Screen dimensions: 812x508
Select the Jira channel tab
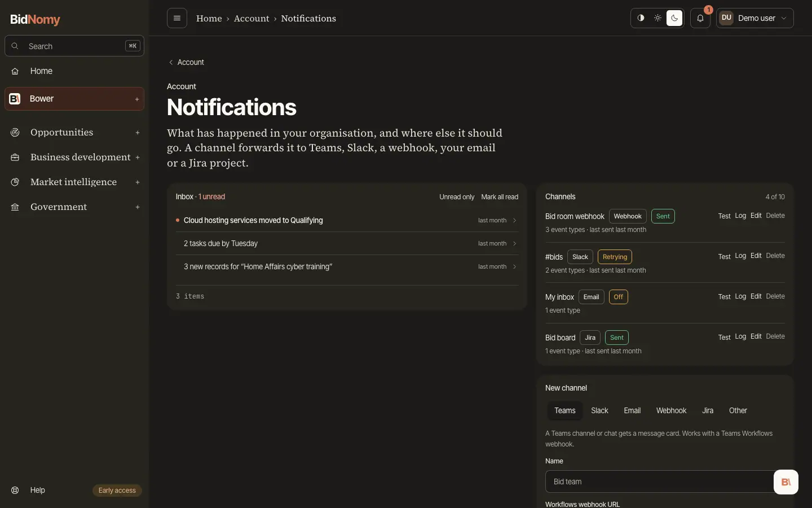pyautogui.click(x=708, y=411)
